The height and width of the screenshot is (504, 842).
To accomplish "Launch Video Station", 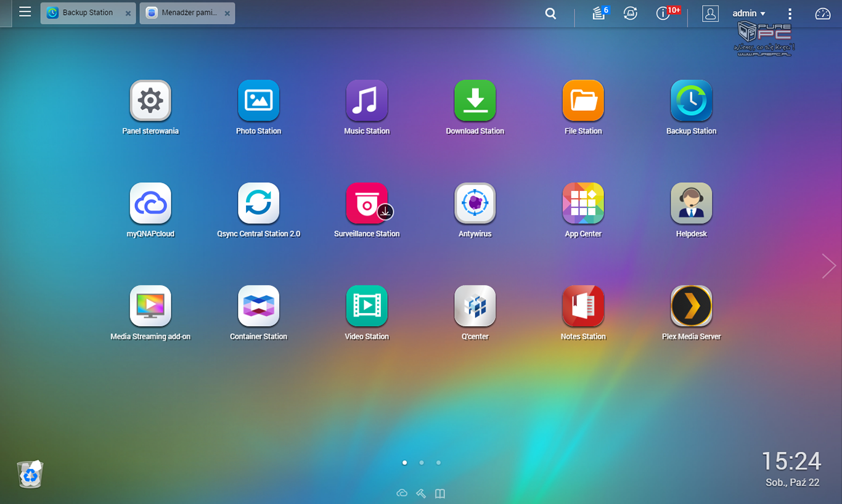I will (367, 306).
